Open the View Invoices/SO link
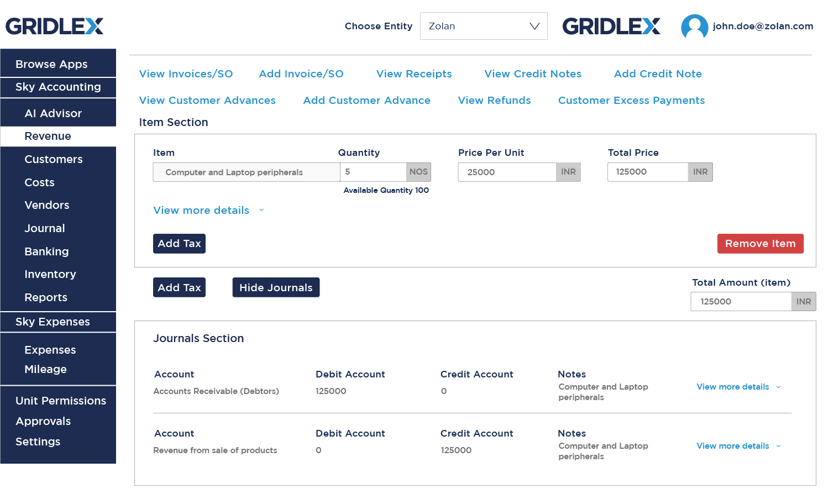 (x=186, y=74)
